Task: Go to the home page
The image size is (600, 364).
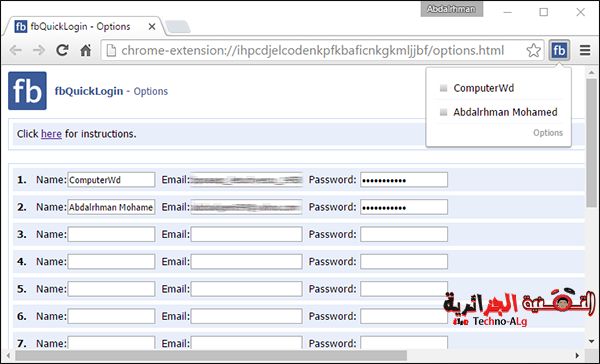Action: 86,50
